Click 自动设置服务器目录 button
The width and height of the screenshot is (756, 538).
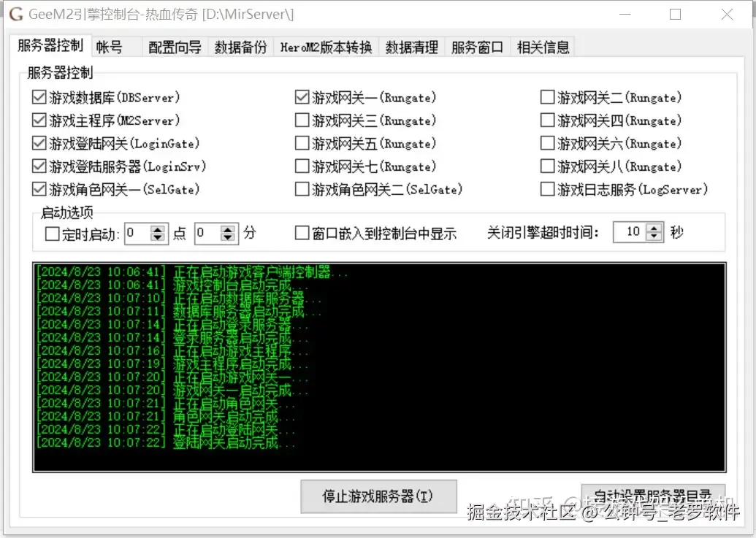click(x=653, y=496)
